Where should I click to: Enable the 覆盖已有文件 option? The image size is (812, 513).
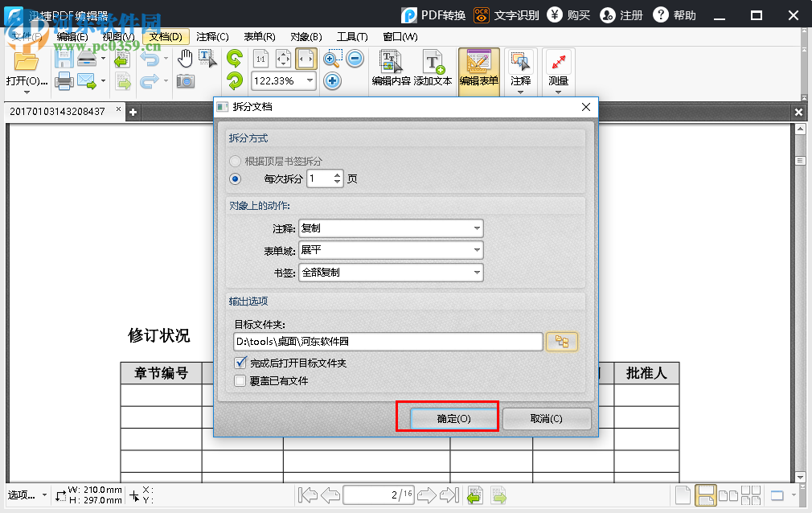pyautogui.click(x=240, y=380)
